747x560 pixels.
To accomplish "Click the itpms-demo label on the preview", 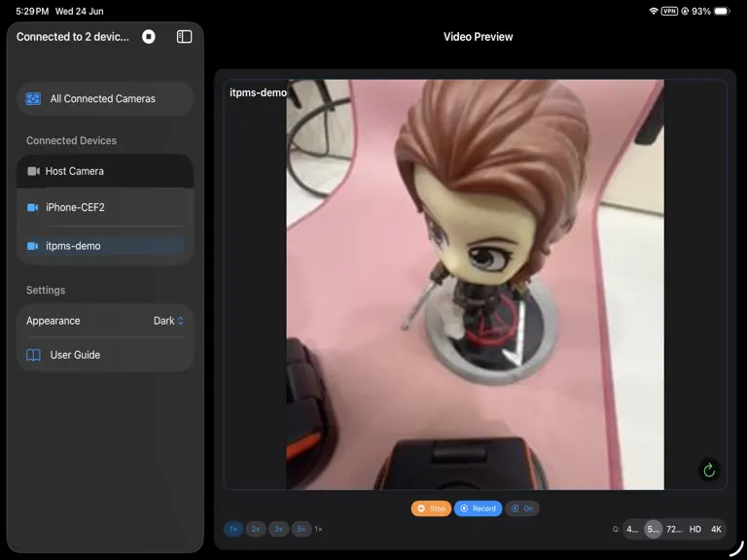I will [258, 93].
